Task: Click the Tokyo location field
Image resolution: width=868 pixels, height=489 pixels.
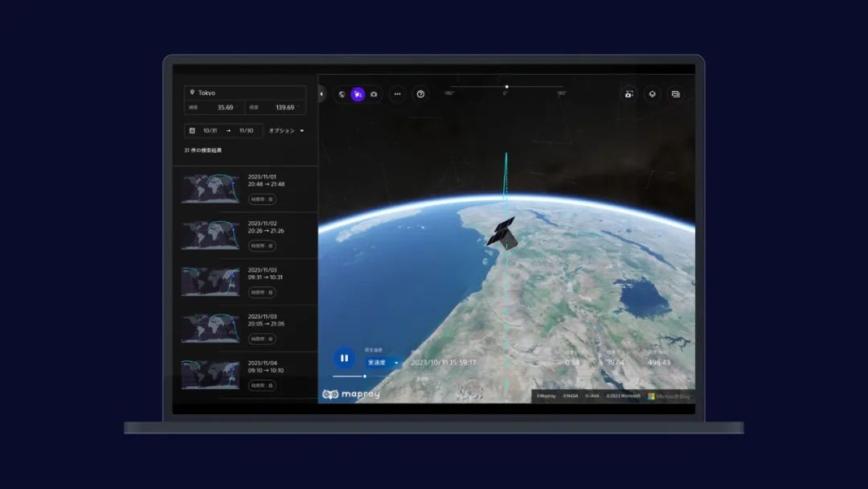Action: [x=245, y=92]
